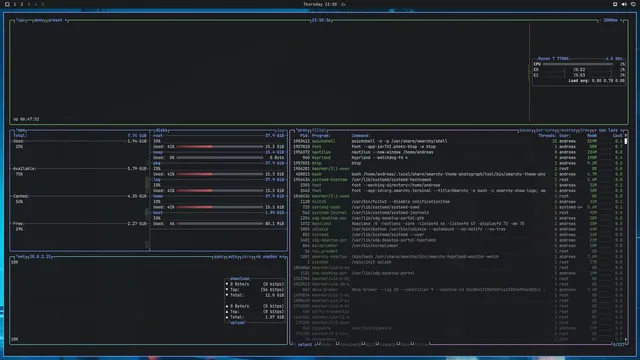Select the fcitx5 process row
The width and height of the screenshot is (640, 360).
(457, 202)
